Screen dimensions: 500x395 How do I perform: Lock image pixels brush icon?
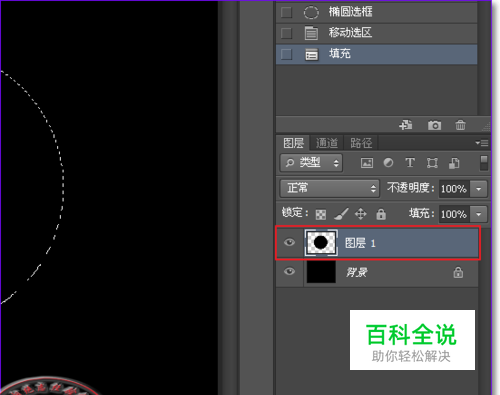341,214
